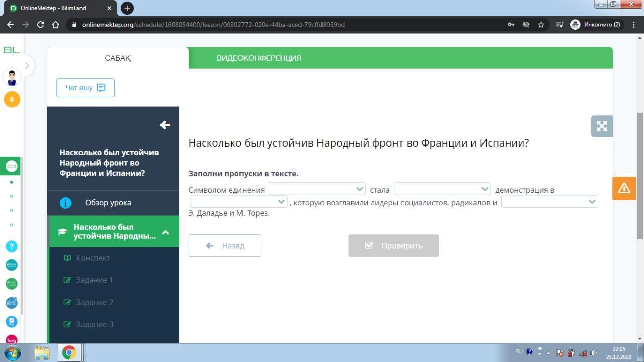Click Chrome icon in taskbar
Viewport: 644px width, 362px height.
(x=69, y=353)
